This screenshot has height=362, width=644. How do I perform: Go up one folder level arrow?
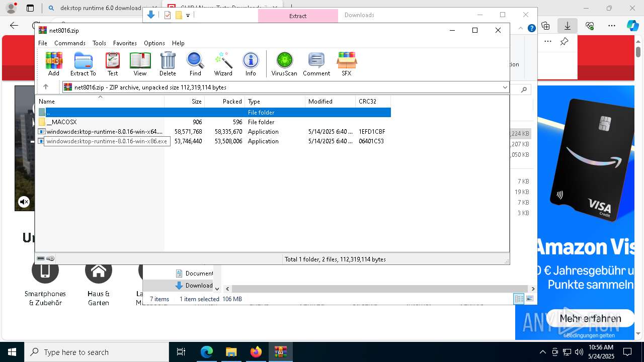point(46,87)
